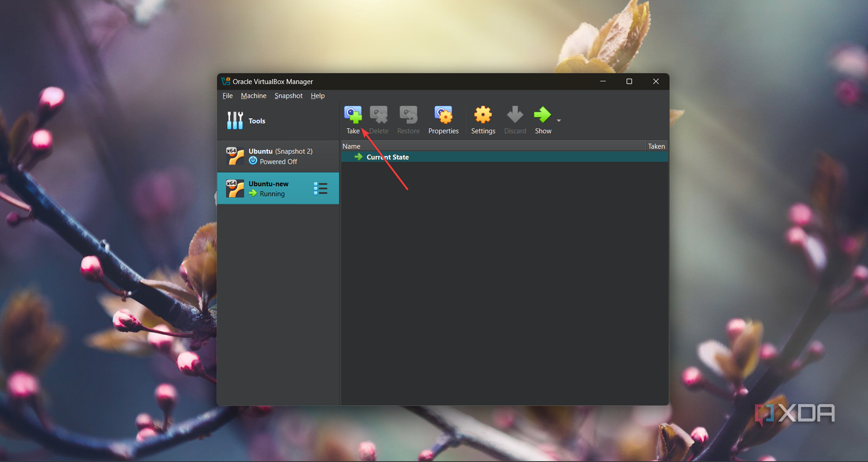The height and width of the screenshot is (462, 868).
Task: Open Ubuntu-new machine tools list menu icon
Action: pos(320,188)
